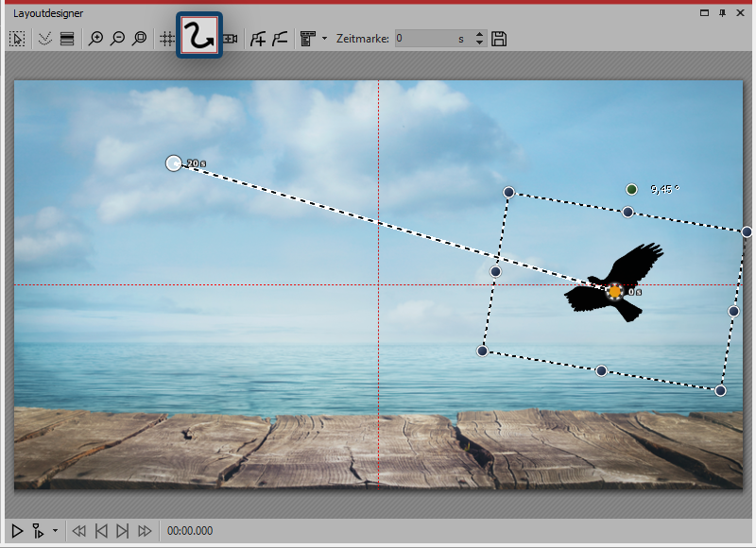Zoom out of the layout view
Viewport: 756px width, 548px height.
tap(117, 39)
